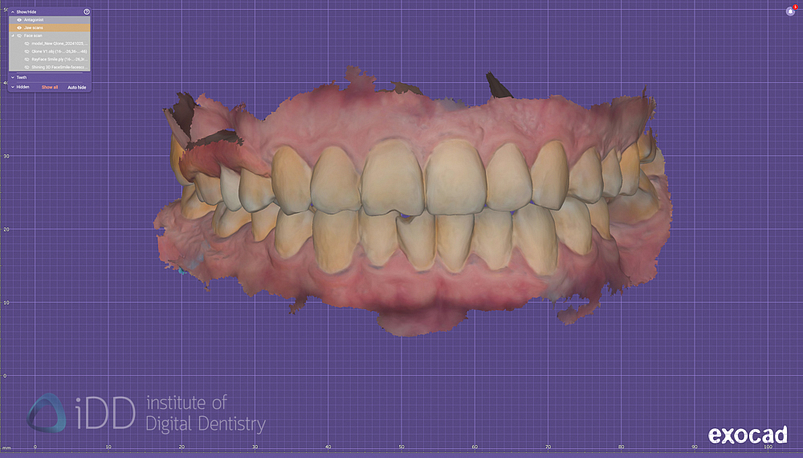803x458 pixels.
Task: Click the iDD Institute of Digital Dentistry logo
Action: pyautogui.click(x=145, y=413)
